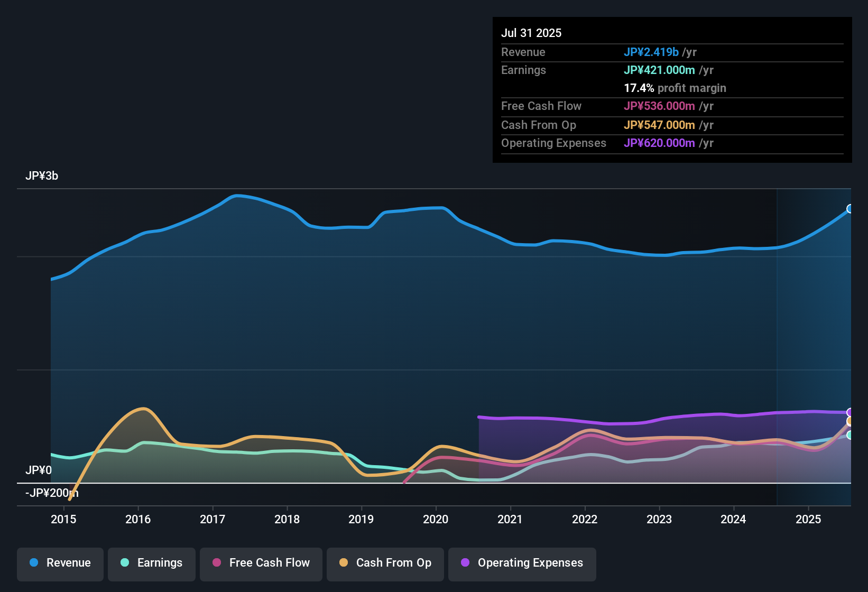Screen dimensions: 868x592
Task: Click the 17.4% profit margin text
Action: (x=675, y=88)
